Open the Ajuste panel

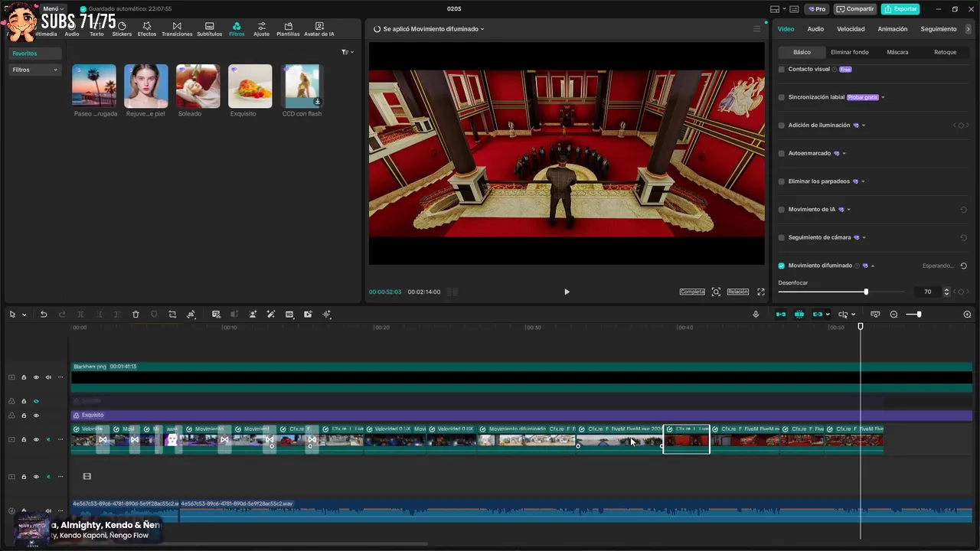262,29
